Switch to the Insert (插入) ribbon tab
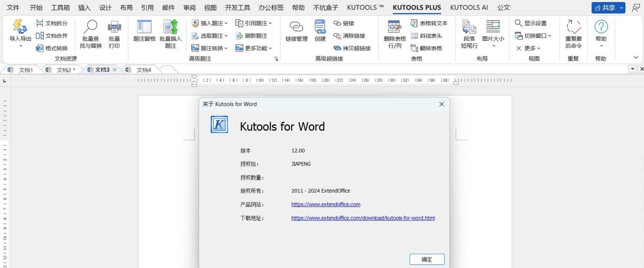The height and width of the screenshot is (268, 644). coord(84,8)
